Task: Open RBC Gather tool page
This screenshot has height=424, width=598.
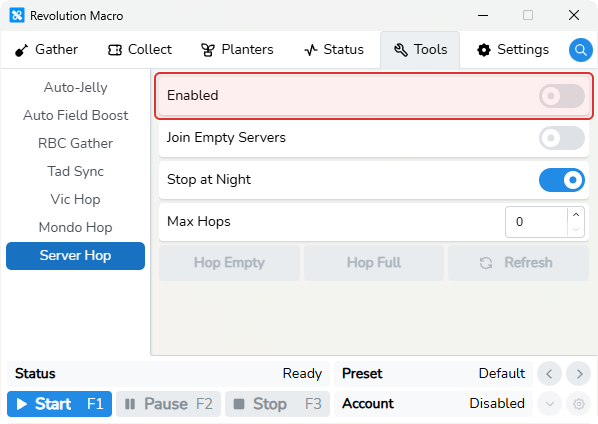Action: point(76,143)
